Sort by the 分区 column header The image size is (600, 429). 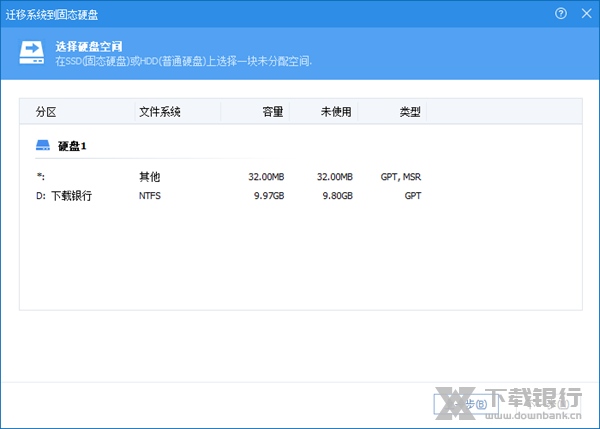[x=47, y=111]
